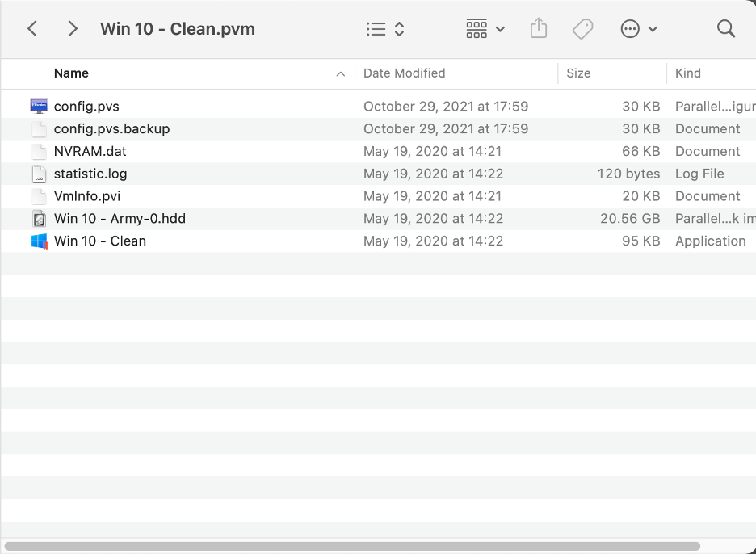Viewport: 756px width, 554px height.
Task: Select the Win 10 - Clean application name
Action: coord(100,241)
